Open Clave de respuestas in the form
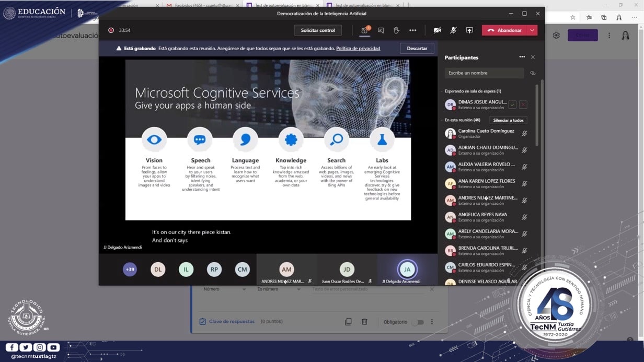Screen dimensions: 644x362 click(x=227, y=322)
